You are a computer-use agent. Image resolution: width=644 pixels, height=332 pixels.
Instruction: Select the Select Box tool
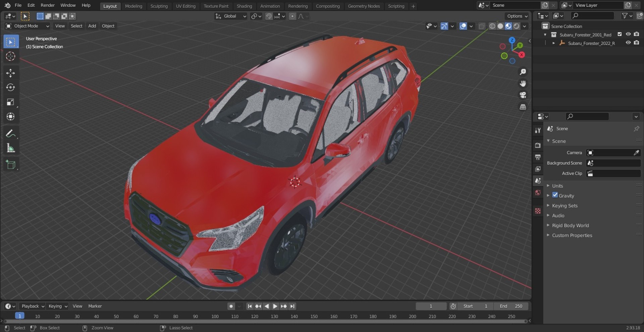pos(11,42)
